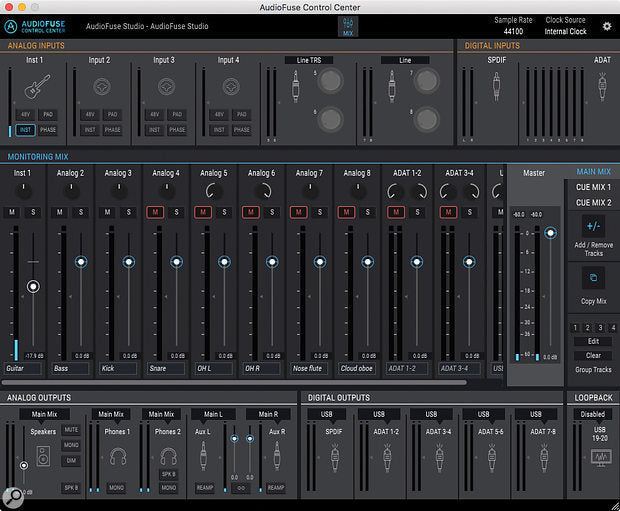Click the Input 2 XLR connector icon
Screen dimensions: 620x511
102,87
